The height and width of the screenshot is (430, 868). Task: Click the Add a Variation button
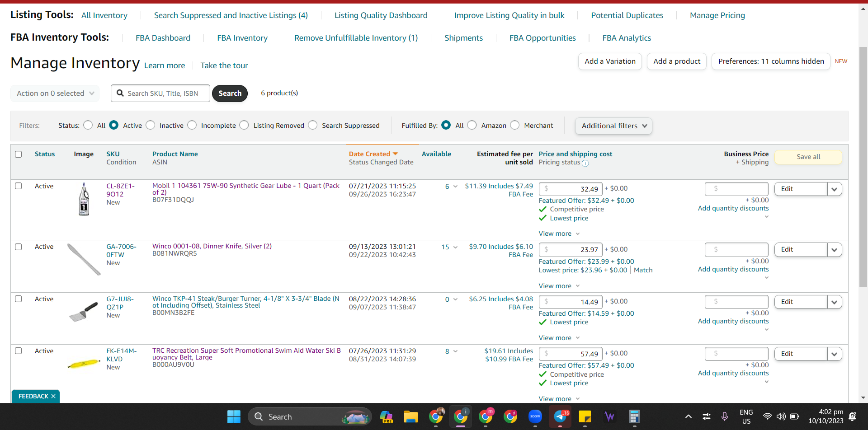pyautogui.click(x=610, y=61)
